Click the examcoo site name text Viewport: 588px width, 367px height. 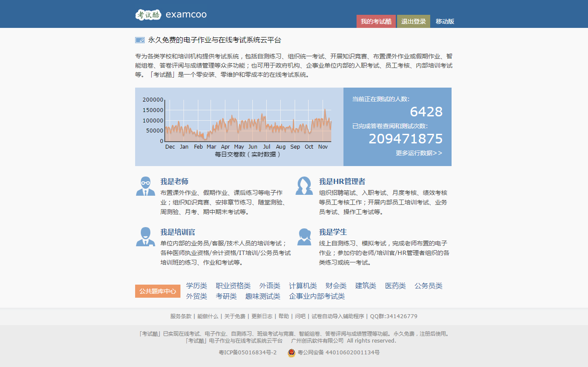tap(186, 15)
